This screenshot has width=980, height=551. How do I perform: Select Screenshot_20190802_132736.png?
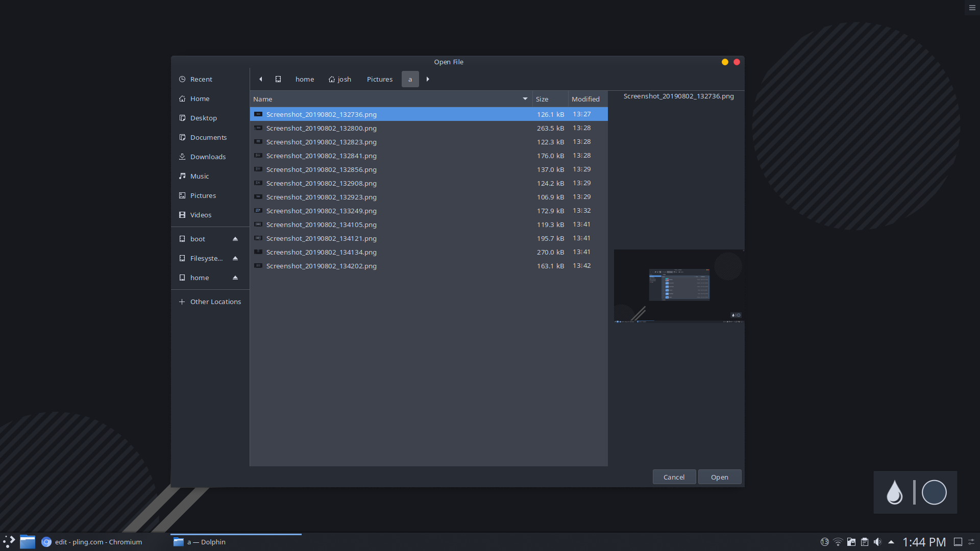click(x=429, y=114)
